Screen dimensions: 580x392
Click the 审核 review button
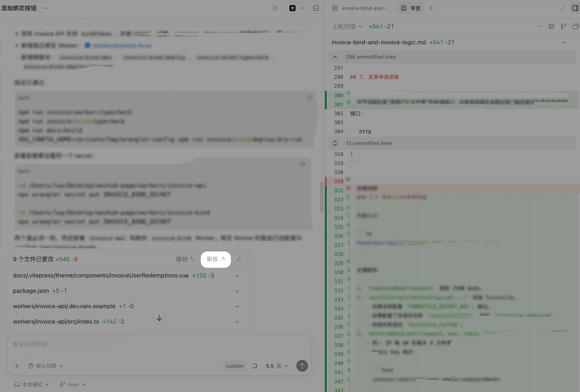(216, 259)
